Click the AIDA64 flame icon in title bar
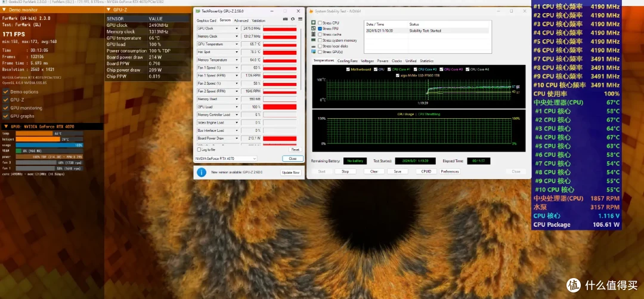Screen dimensions: 644x299 pos(311,11)
